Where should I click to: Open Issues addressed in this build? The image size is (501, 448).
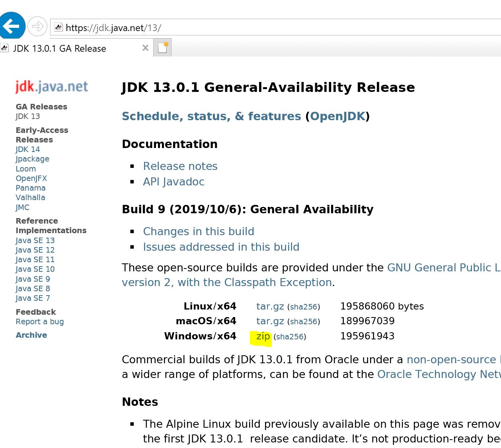pyautogui.click(x=221, y=247)
